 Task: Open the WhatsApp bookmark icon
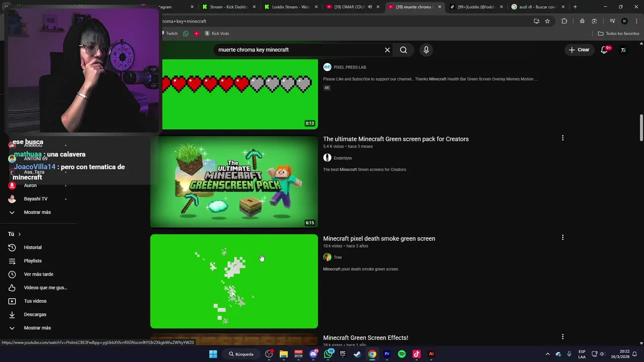point(186,33)
